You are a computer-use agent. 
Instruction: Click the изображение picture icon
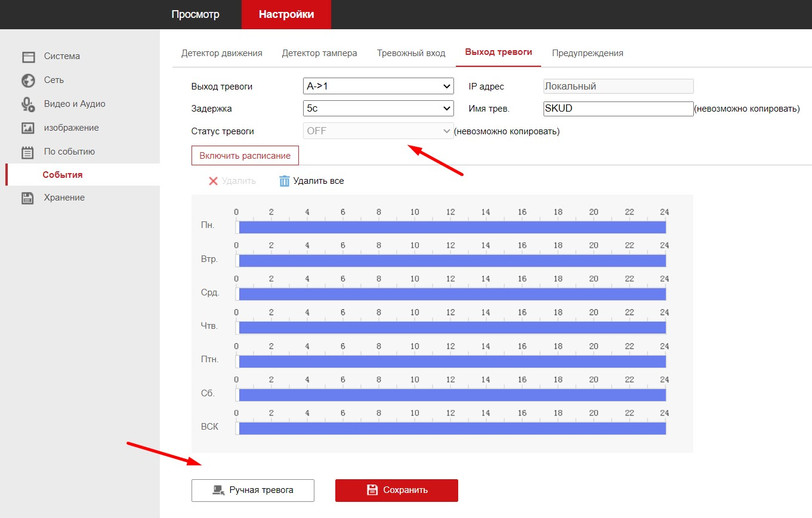tap(28, 128)
